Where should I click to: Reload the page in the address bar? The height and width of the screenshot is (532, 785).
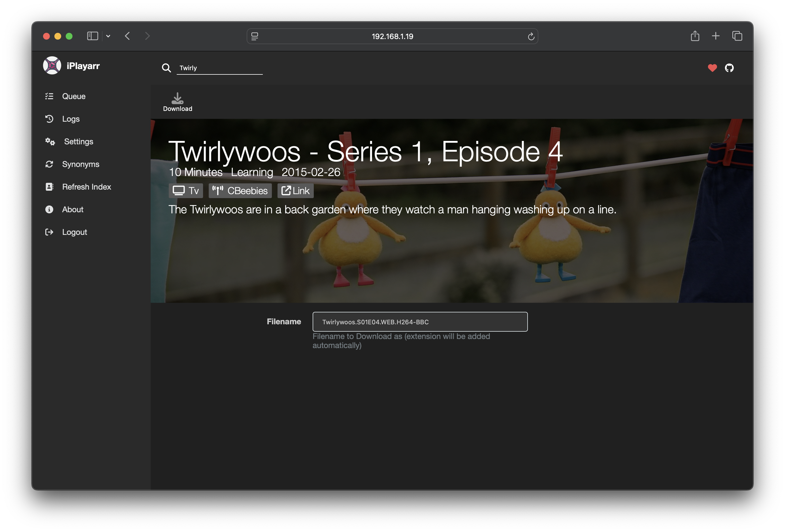531,37
